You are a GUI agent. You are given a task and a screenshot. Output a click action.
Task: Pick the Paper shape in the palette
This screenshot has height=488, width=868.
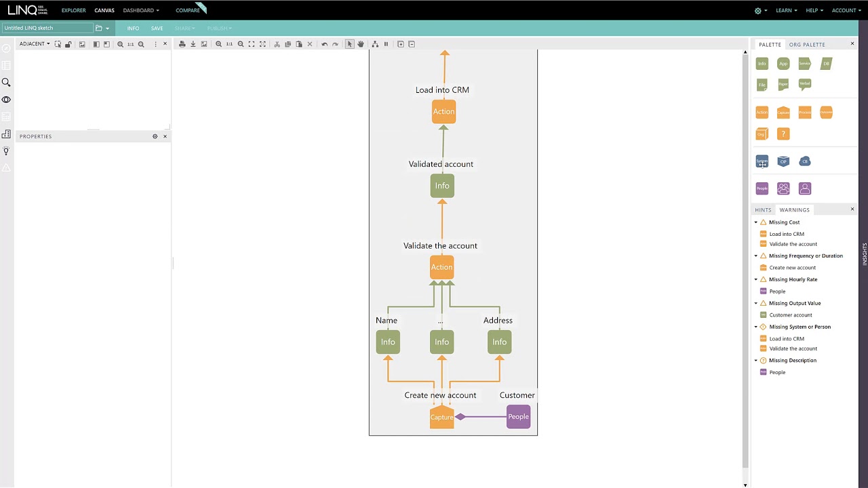click(x=783, y=85)
